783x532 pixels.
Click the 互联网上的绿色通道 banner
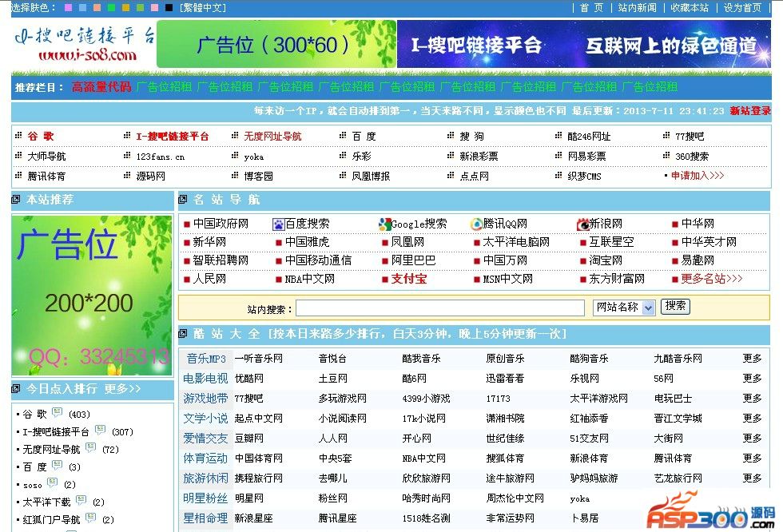coord(584,44)
